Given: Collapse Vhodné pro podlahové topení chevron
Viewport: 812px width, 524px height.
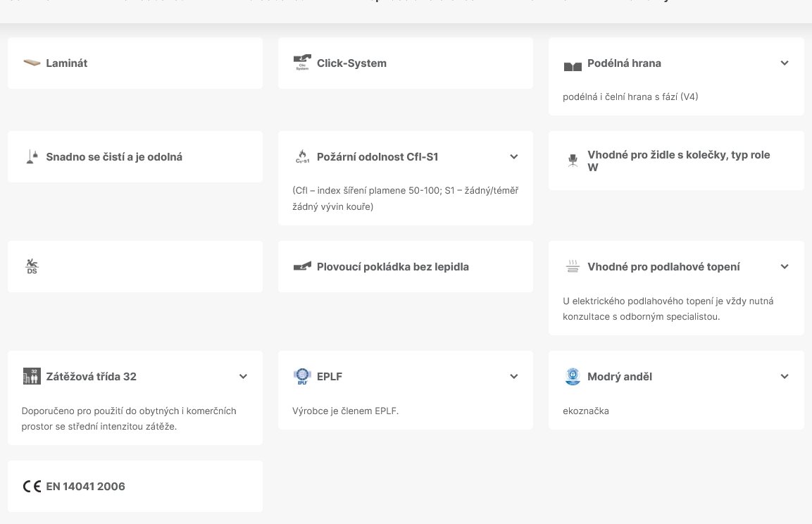Looking at the screenshot, I should click(x=785, y=267).
